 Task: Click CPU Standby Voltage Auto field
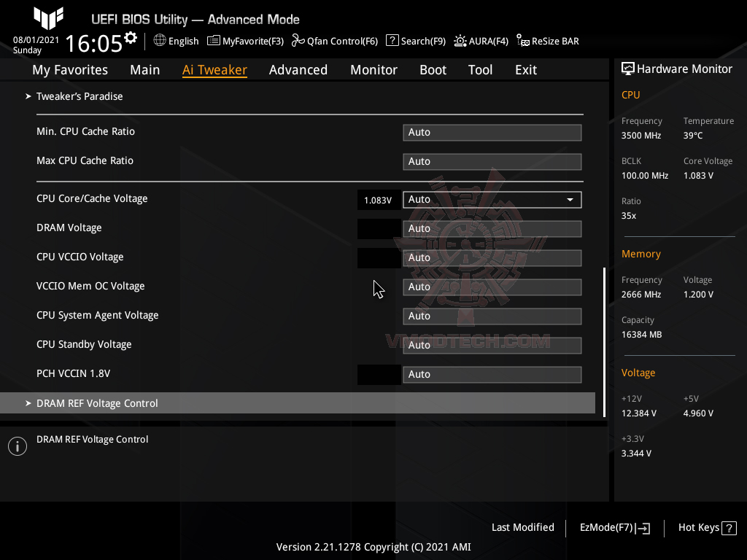tap(492, 345)
